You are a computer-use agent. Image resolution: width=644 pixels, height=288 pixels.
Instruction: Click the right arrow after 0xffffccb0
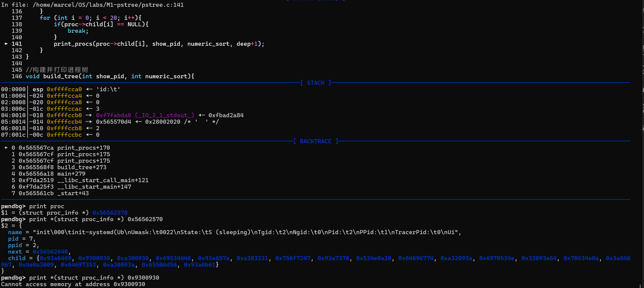[x=89, y=115]
